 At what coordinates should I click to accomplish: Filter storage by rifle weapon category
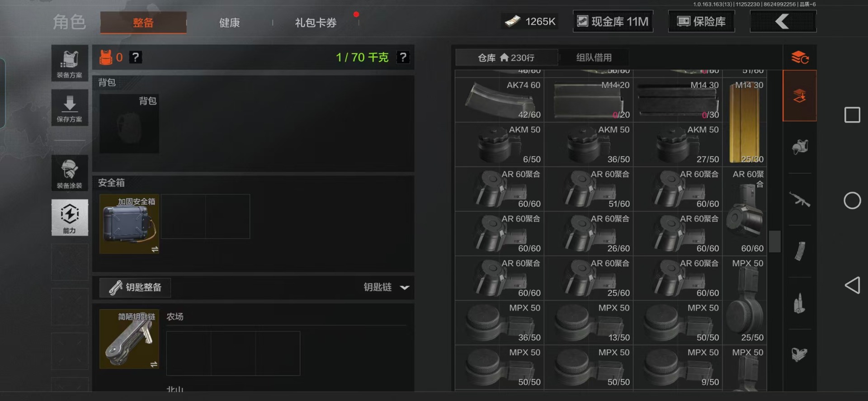coord(799,199)
